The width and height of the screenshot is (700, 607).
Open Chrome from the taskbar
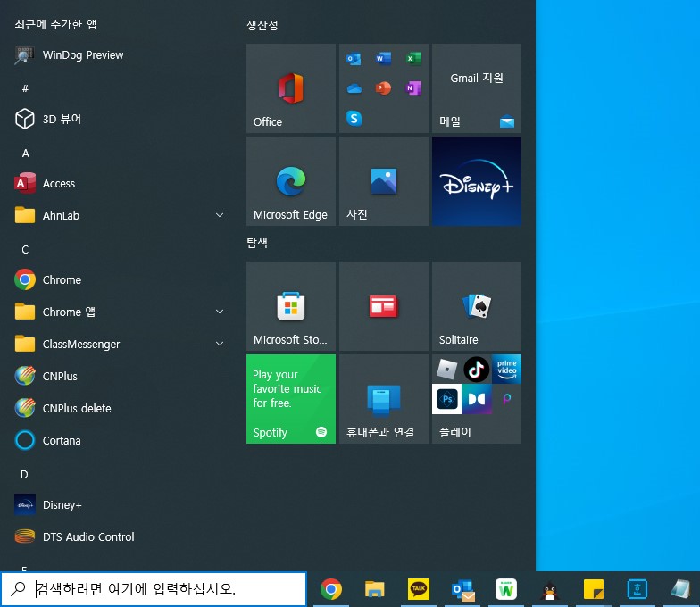click(331, 589)
